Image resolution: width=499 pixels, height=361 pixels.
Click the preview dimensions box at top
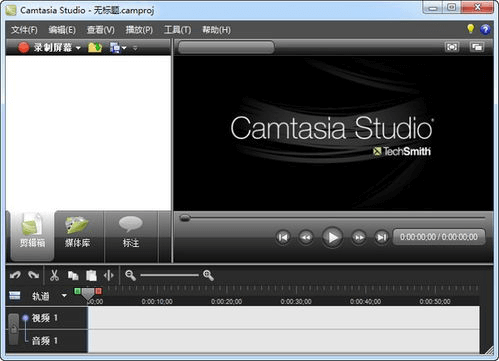pos(226,47)
